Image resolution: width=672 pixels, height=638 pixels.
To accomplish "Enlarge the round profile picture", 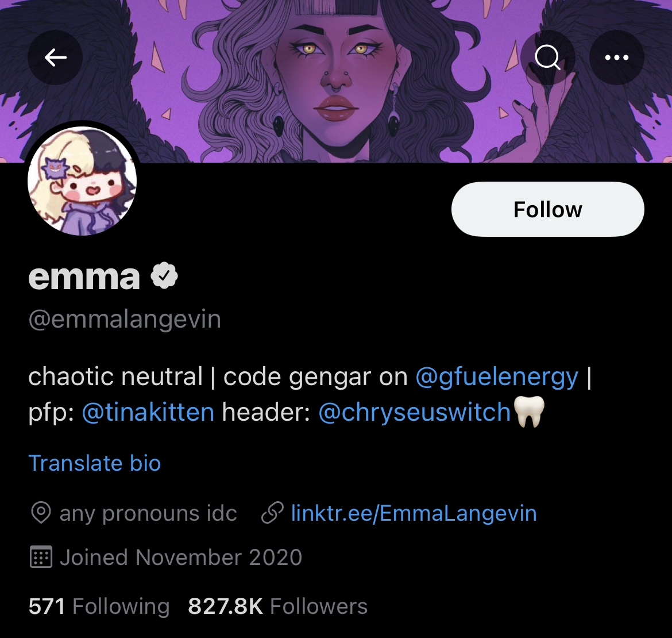I will (x=82, y=180).
